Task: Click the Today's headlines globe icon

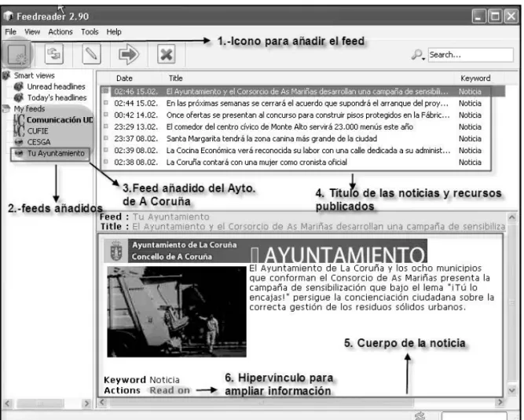Action: coord(19,97)
